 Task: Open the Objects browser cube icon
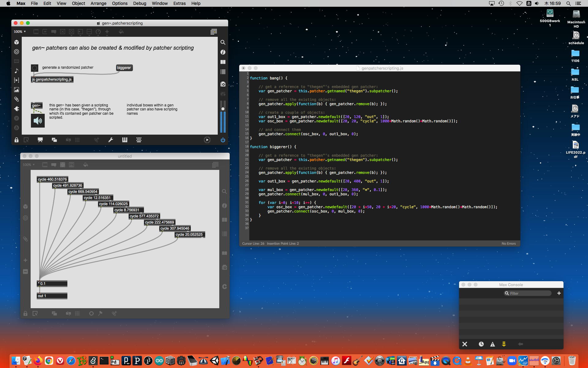point(17,42)
